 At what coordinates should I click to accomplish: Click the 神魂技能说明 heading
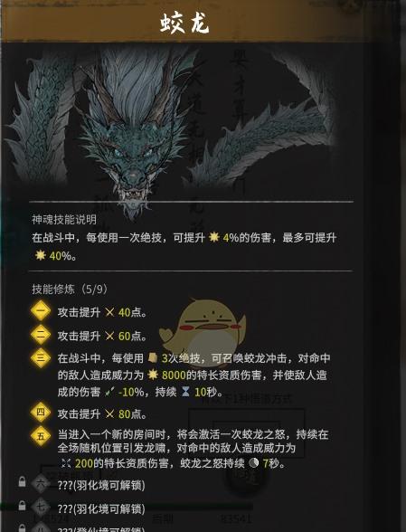point(64,220)
